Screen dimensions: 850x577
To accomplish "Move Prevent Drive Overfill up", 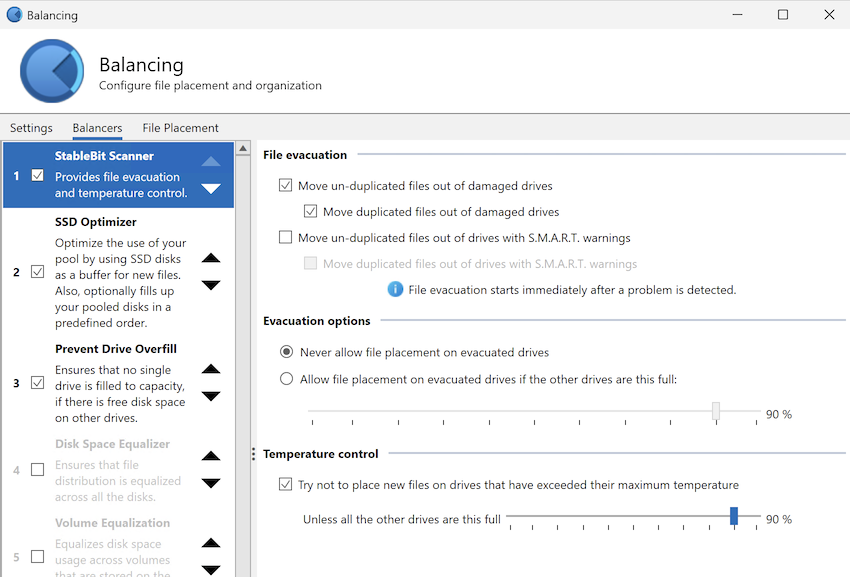I will point(211,369).
